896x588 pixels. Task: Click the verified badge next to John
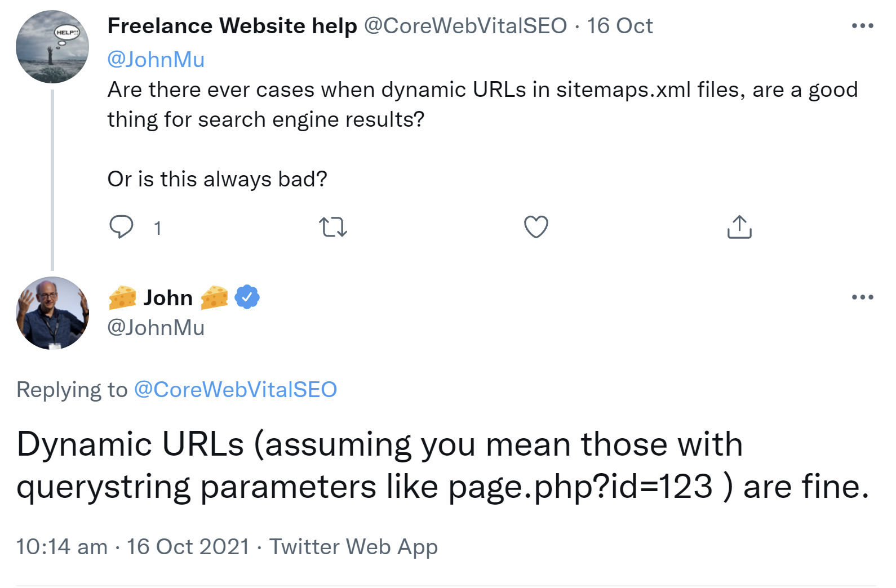246,297
